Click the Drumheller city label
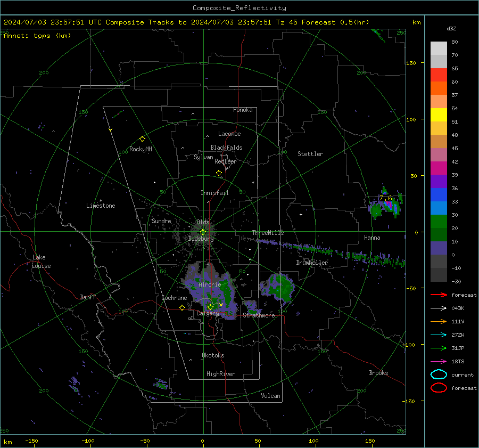The width and height of the screenshot is (479, 448). point(312,263)
